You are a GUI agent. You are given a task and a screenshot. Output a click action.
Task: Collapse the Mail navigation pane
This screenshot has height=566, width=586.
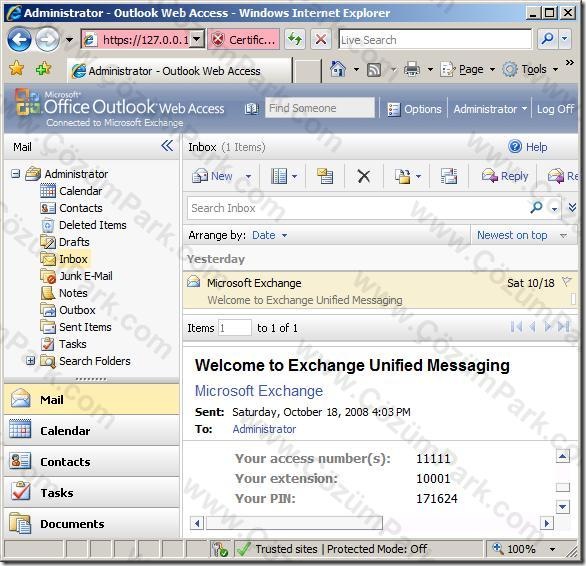click(167, 146)
